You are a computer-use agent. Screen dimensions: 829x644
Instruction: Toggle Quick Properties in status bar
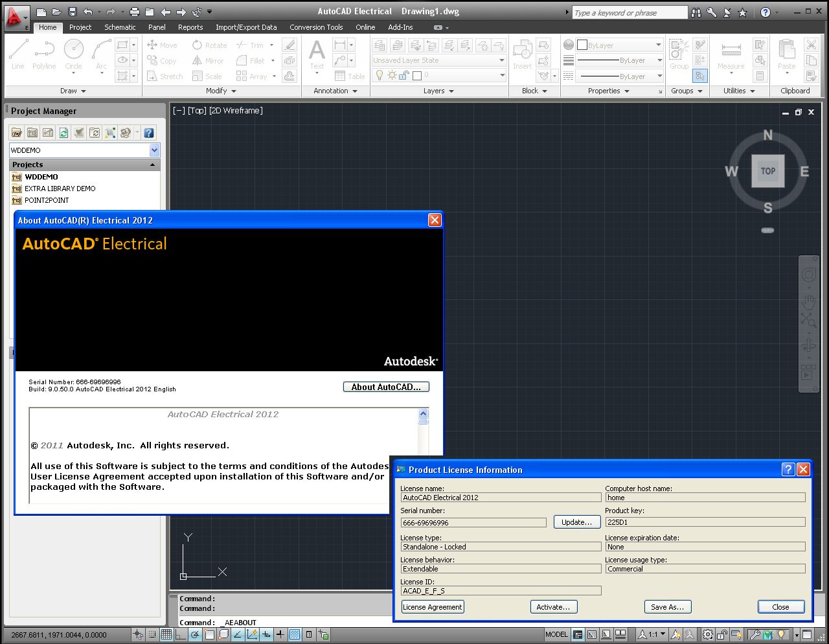click(x=309, y=634)
